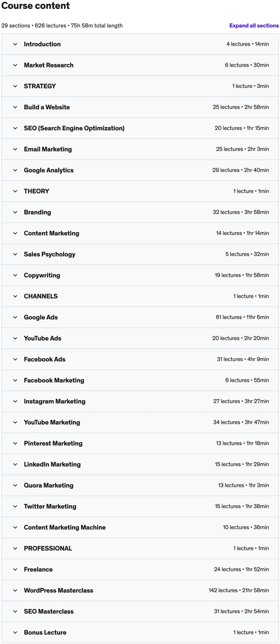Image resolution: width=280 pixels, height=644 pixels.
Task: Click the Google Ads chevron icon
Action: (15, 317)
